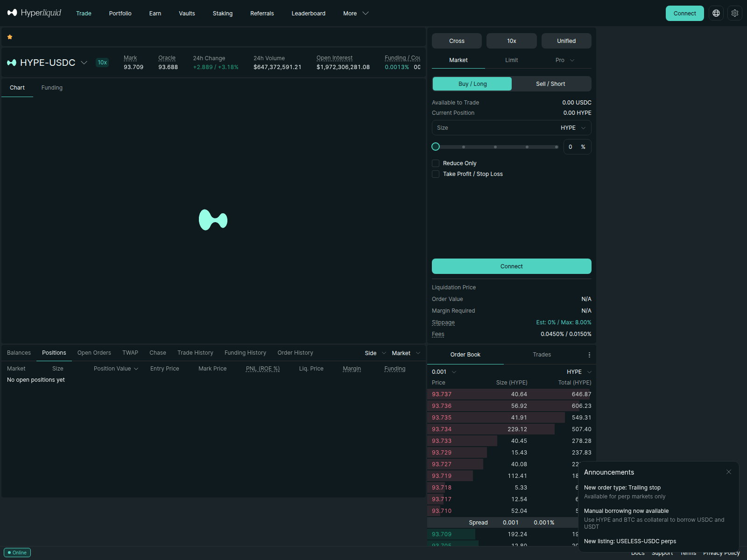Open the Pro order type dropdown
Viewport: 747px width, 560px height.
pos(565,60)
